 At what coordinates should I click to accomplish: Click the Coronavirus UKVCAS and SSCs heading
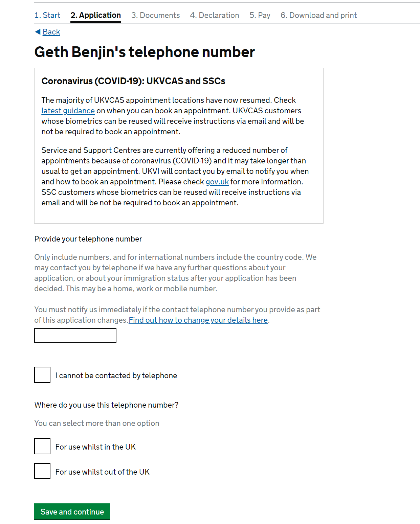[133, 81]
